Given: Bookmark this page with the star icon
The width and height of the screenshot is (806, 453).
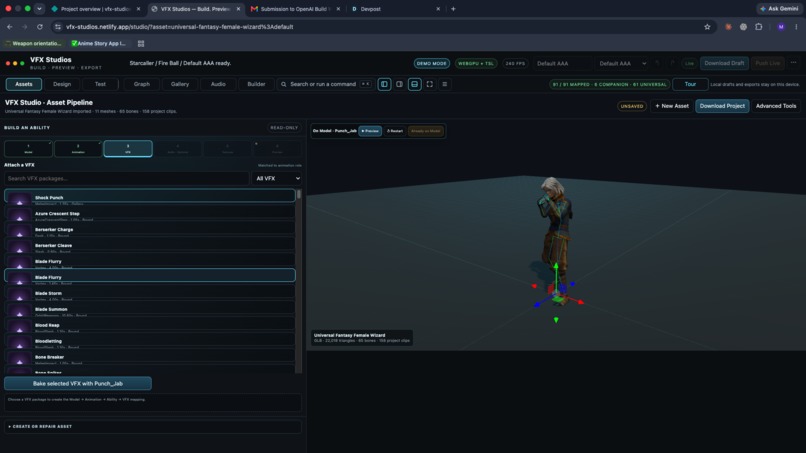Looking at the screenshot, I should [707, 27].
